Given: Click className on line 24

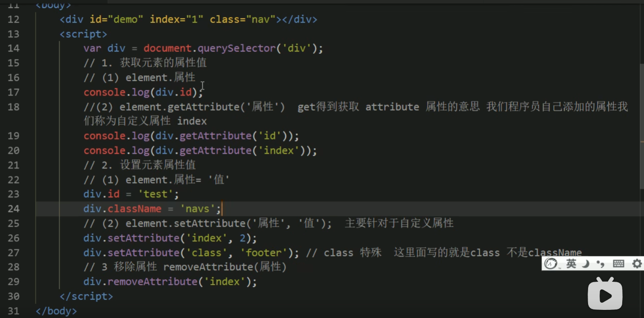Looking at the screenshot, I should (134, 209).
